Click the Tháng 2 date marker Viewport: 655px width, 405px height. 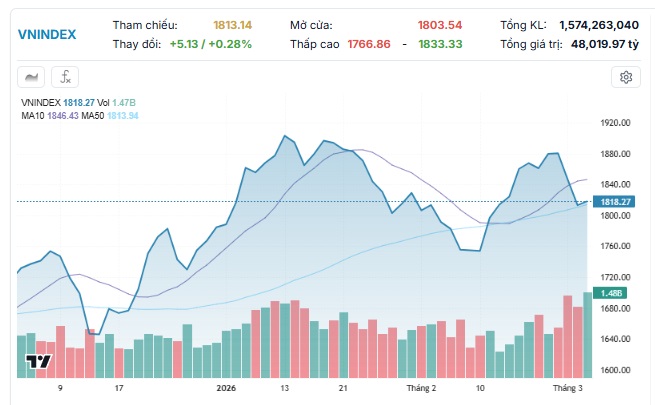tap(420, 387)
